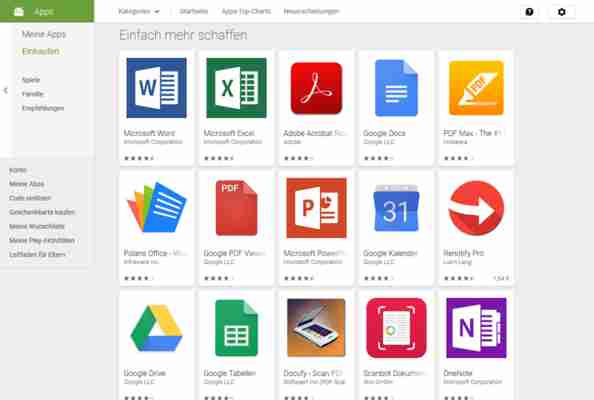Click the Google PDF Viewer title text
The image size is (594, 400).
click(x=234, y=253)
